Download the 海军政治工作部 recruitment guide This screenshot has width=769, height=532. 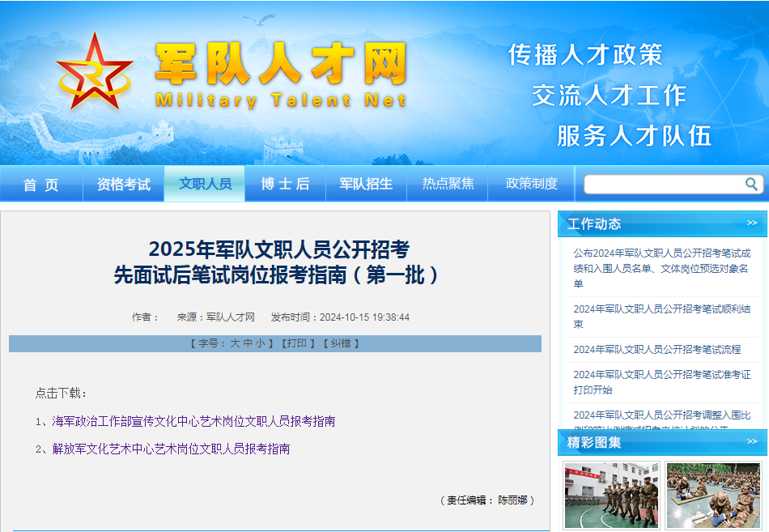click(x=193, y=421)
